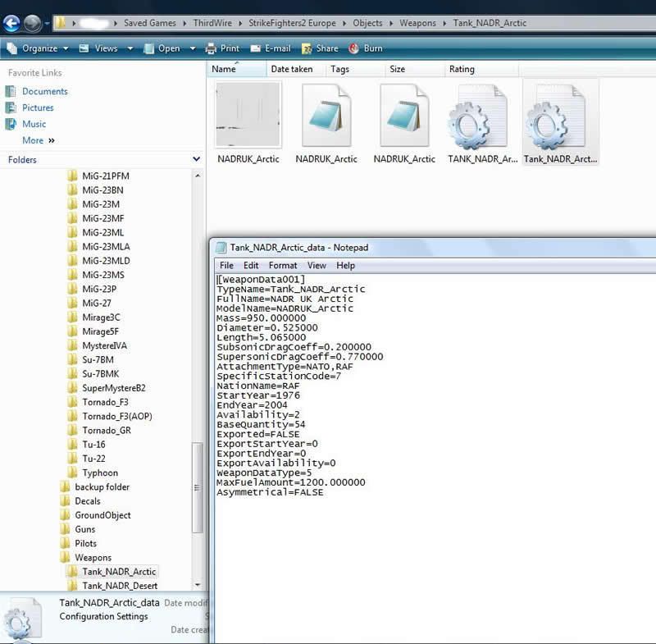The height and width of the screenshot is (644, 656).
Task: Collapse the Folders pane chevron
Action: 196,159
